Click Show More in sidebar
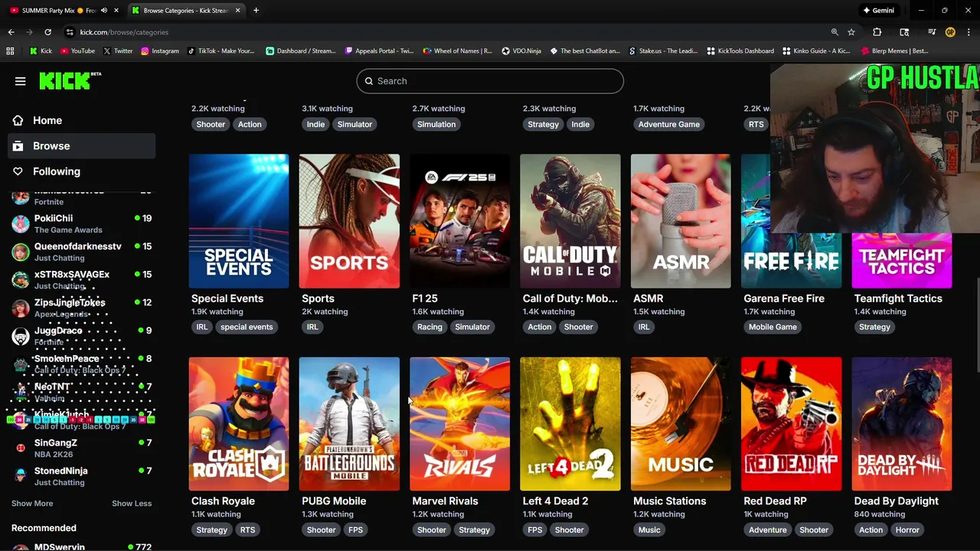Screen dimensions: 980x551 click(32, 504)
